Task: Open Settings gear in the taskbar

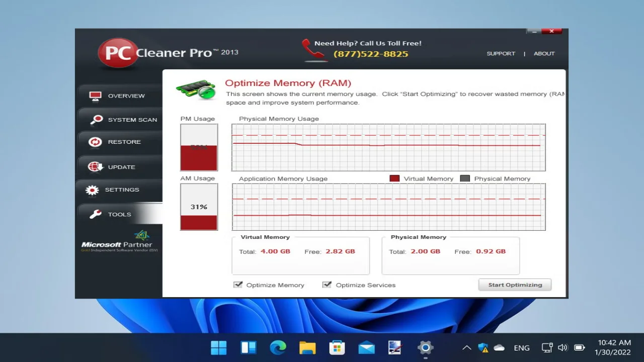Action: [x=425, y=347]
